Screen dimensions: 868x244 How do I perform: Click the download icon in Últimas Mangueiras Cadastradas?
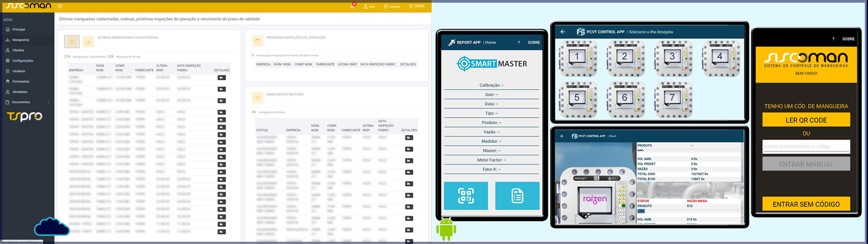(89, 42)
